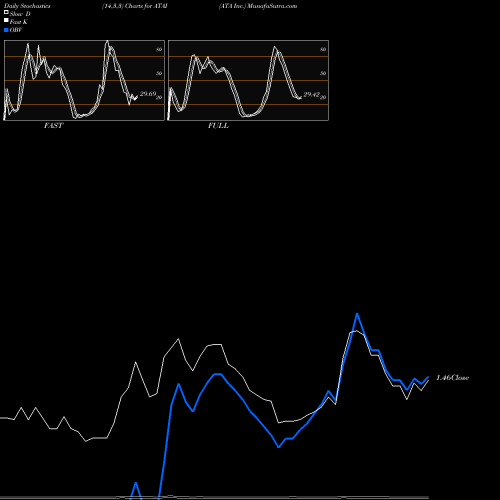Click the 20 level label in FAST chart

[159, 98]
